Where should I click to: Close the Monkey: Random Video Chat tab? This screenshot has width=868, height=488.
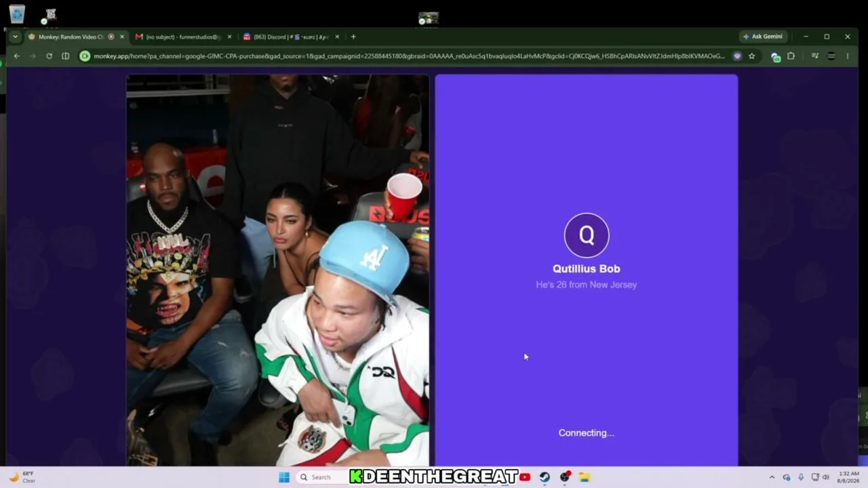click(x=122, y=37)
